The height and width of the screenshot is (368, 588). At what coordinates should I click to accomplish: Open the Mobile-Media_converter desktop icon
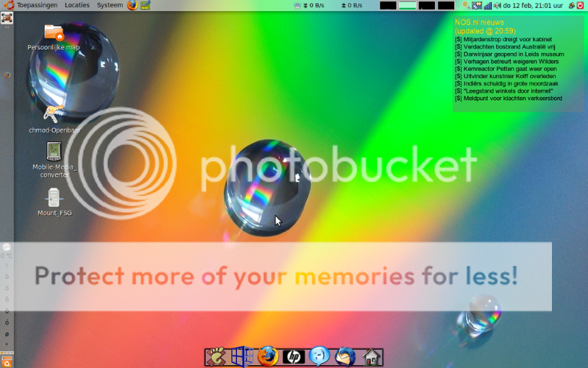click(54, 152)
